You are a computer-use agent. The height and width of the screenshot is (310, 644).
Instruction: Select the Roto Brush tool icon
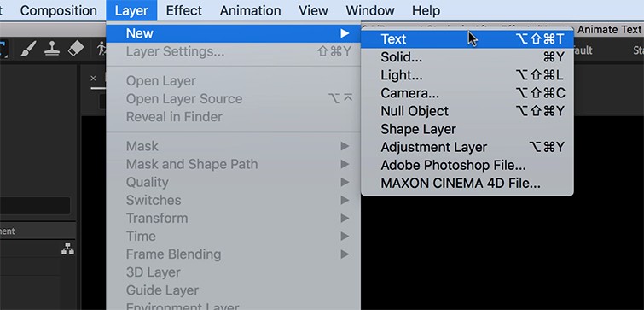pos(101,50)
